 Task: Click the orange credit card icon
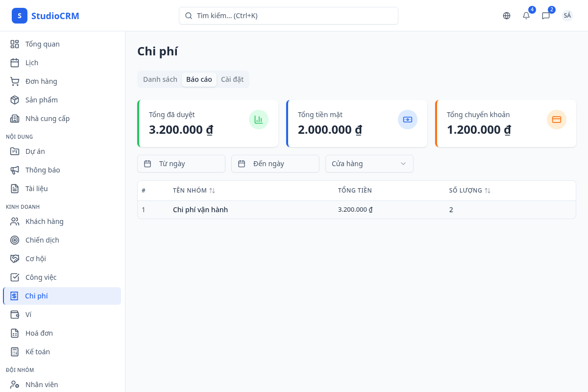pos(557,120)
